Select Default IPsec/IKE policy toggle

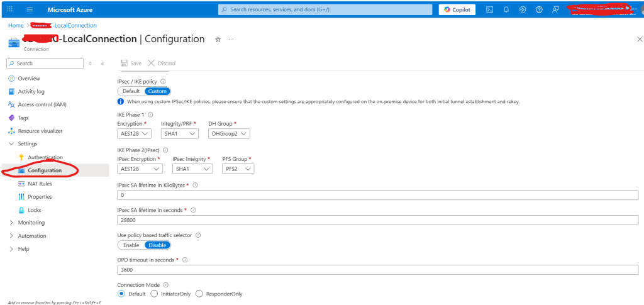point(131,91)
